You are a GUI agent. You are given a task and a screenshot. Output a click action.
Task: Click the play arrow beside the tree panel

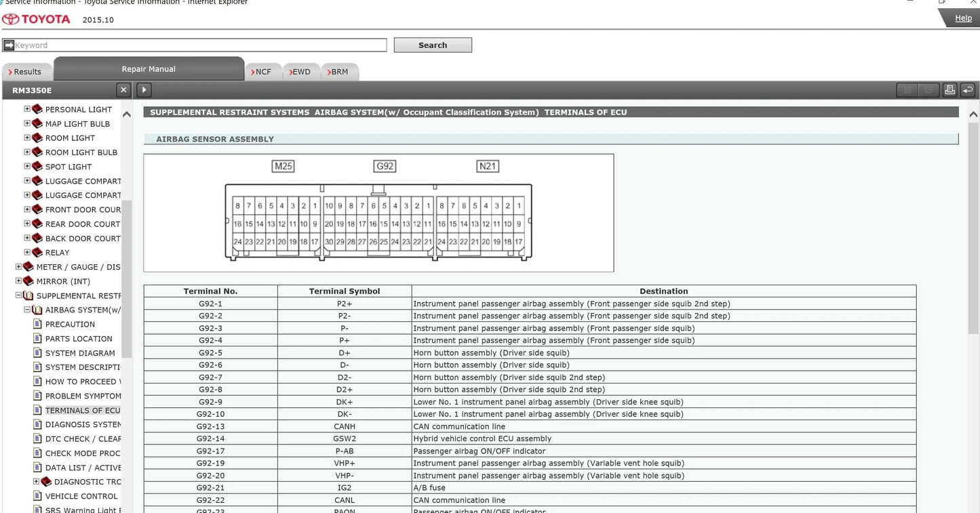pyautogui.click(x=144, y=89)
